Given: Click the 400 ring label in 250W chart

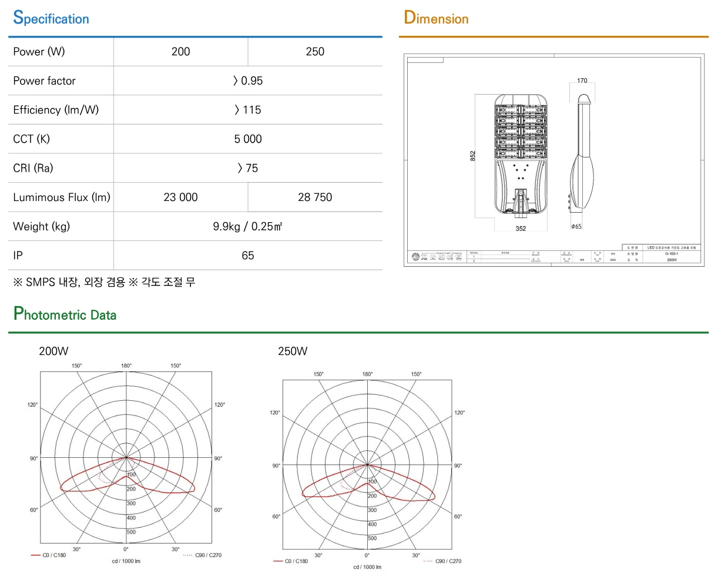Looking at the screenshot, I should click(373, 524).
